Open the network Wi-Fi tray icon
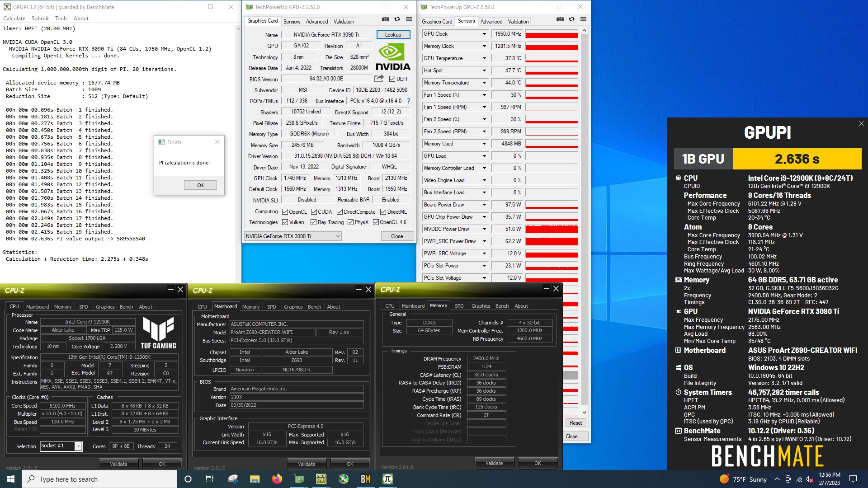This screenshot has height=488, width=868. coord(799,479)
